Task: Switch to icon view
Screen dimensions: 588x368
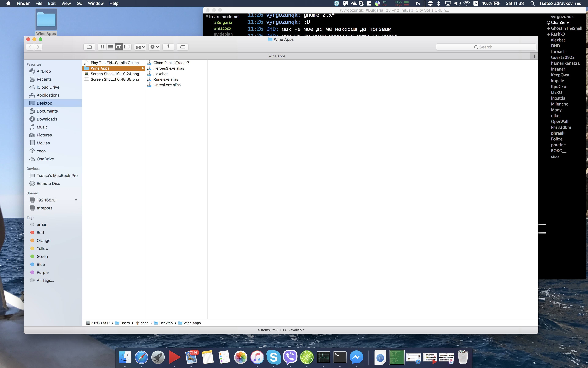Action: (102, 47)
